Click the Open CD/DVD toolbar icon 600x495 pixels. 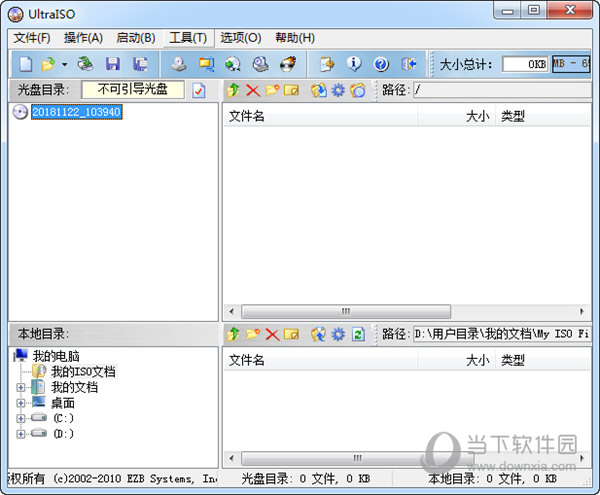click(85, 64)
